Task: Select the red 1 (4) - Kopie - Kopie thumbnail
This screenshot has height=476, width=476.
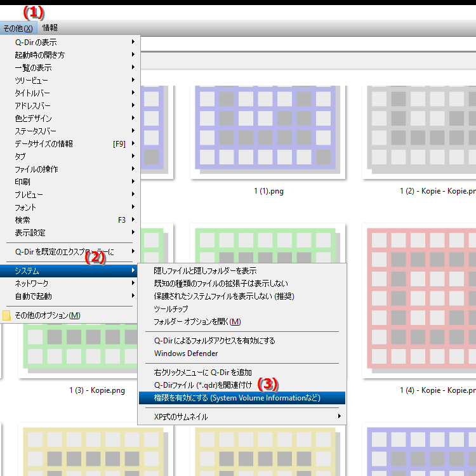Action: pyautogui.click(x=420, y=301)
